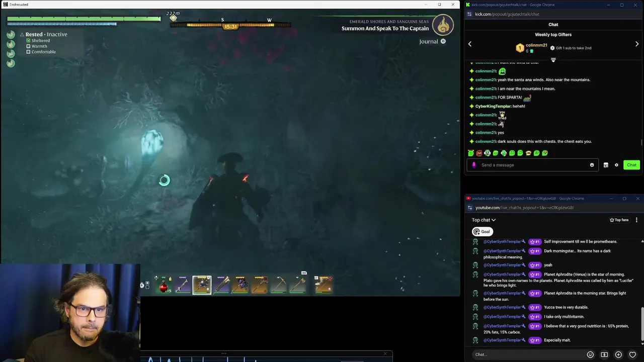The width and height of the screenshot is (644, 362).
Task: Click the heart reaction icon in YouTube chat
Action: (632, 354)
